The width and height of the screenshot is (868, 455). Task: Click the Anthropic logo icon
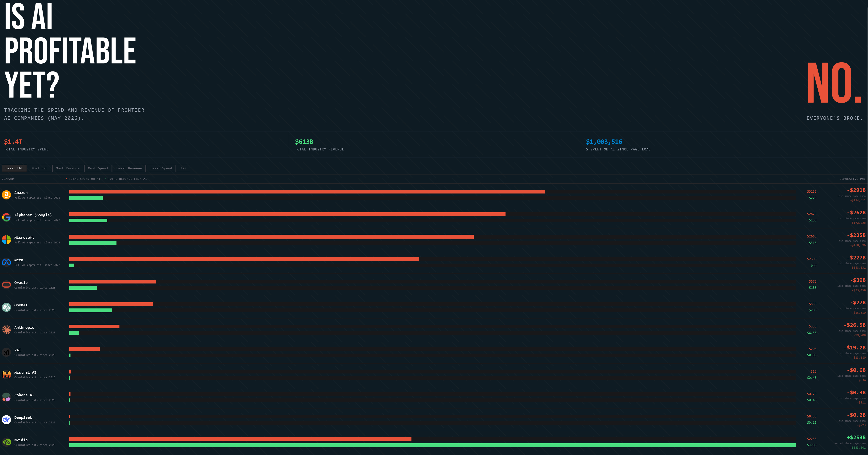point(6,330)
